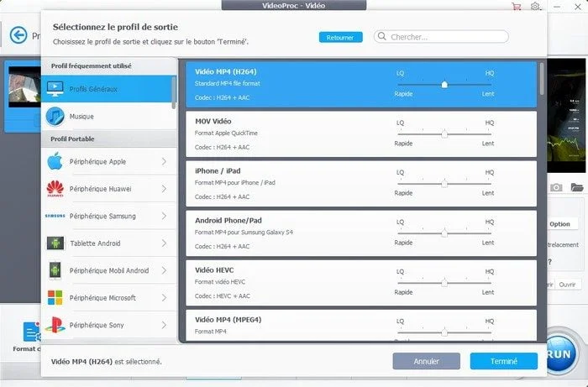Click the camera snapshot icon in main window
The image size is (588, 387).
pyautogui.click(x=556, y=187)
